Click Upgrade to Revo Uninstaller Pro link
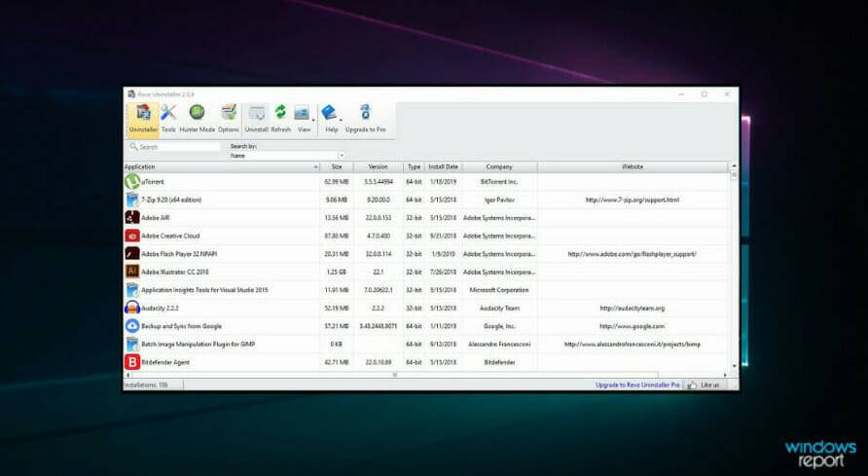868x476 pixels. click(637, 385)
